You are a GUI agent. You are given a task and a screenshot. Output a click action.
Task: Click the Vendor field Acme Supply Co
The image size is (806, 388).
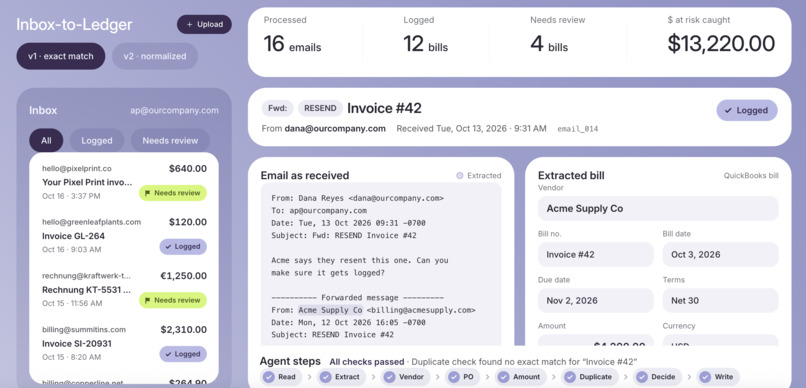(x=658, y=209)
